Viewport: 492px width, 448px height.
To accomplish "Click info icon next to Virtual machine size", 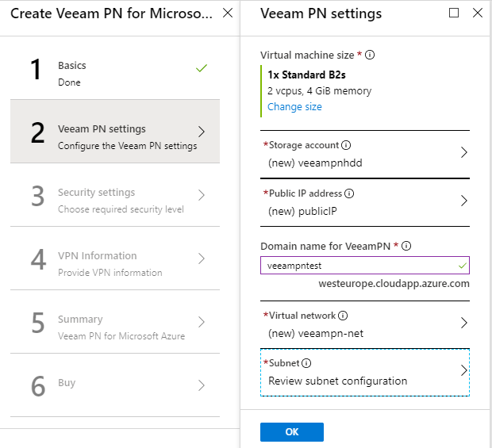I will tap(370, 56).
